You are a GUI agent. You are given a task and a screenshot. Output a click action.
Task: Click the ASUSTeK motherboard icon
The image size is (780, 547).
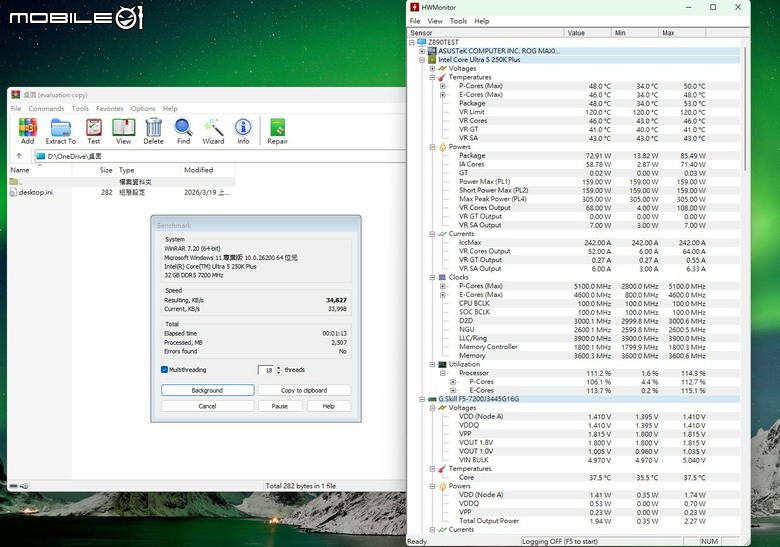tap(432, 51)
